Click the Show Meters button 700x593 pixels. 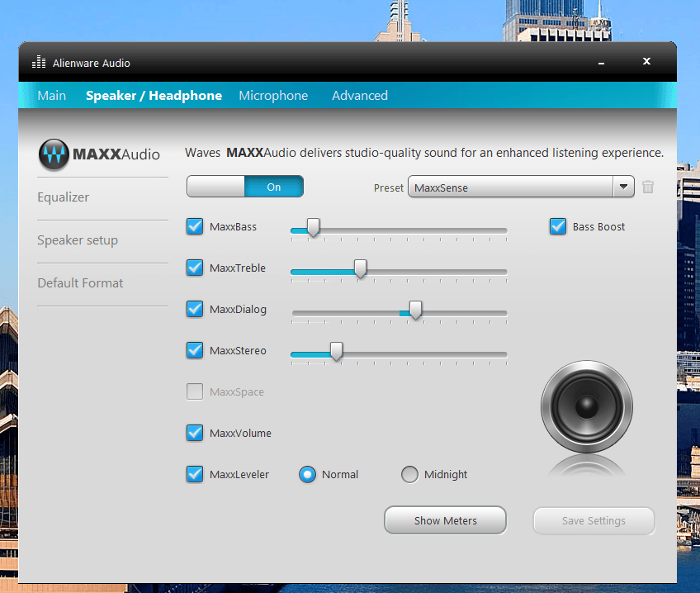tap(445, 520)
